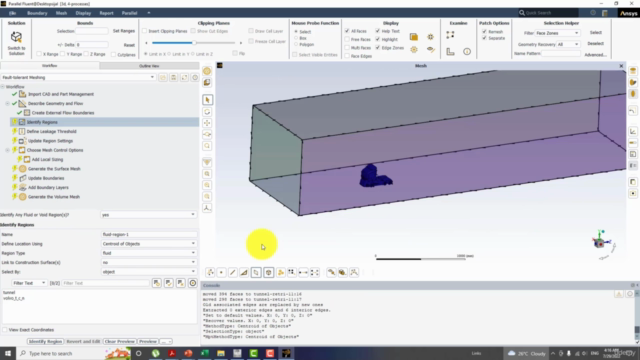640x360 pixels.
Task: Click the Switch to Solution icon
Action: (x=16, y=37)
